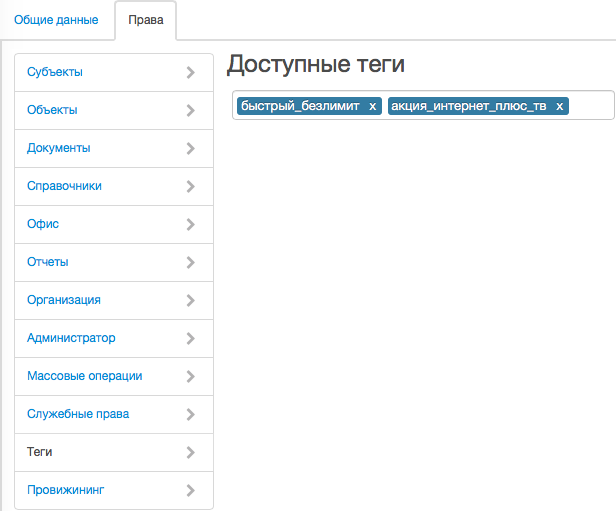
Task: Click chevron arrow next to Отчеты
Action: [191, 262]
